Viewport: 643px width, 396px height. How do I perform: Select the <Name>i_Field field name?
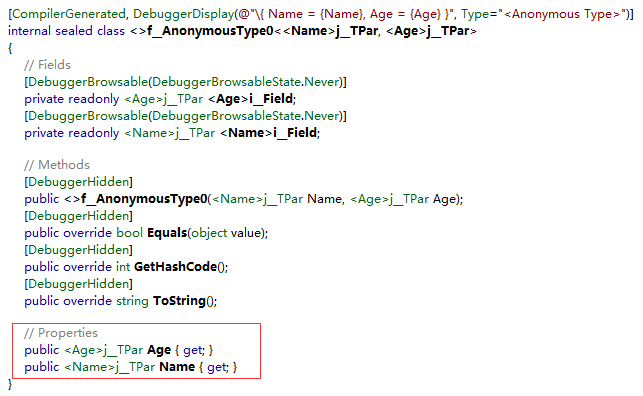click(270, 133)
